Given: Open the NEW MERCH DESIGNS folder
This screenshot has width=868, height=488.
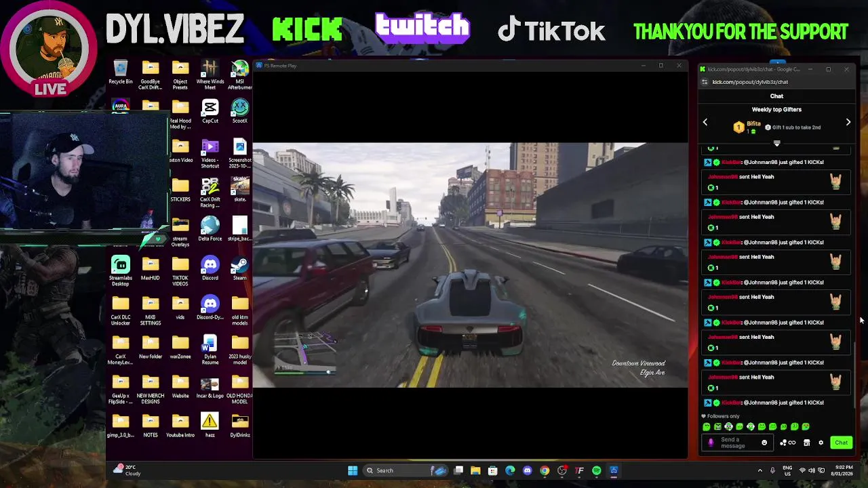Looking at the screenshot, I should coord(151,389).
